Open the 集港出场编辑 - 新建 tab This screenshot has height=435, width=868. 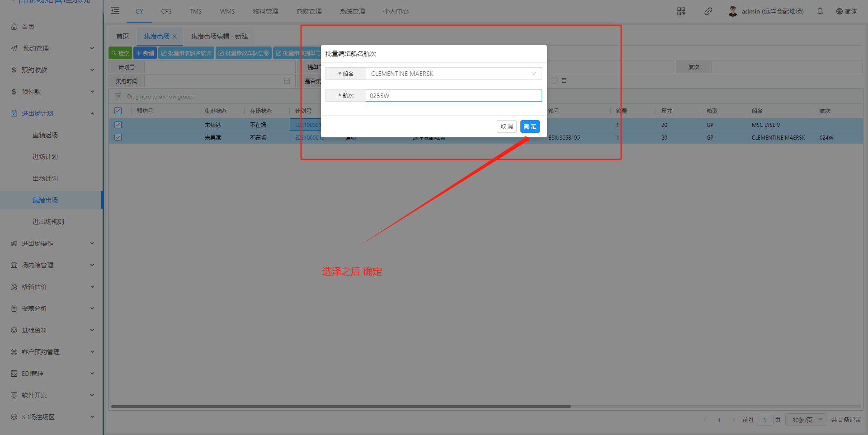pyautogui.click(x=219, y=36)
